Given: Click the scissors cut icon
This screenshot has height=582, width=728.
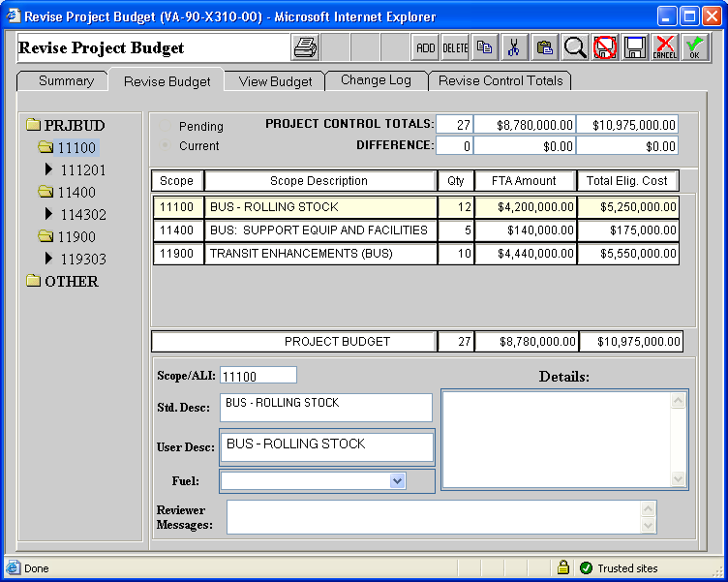Looking at the screenshot, I should point(515,47).
